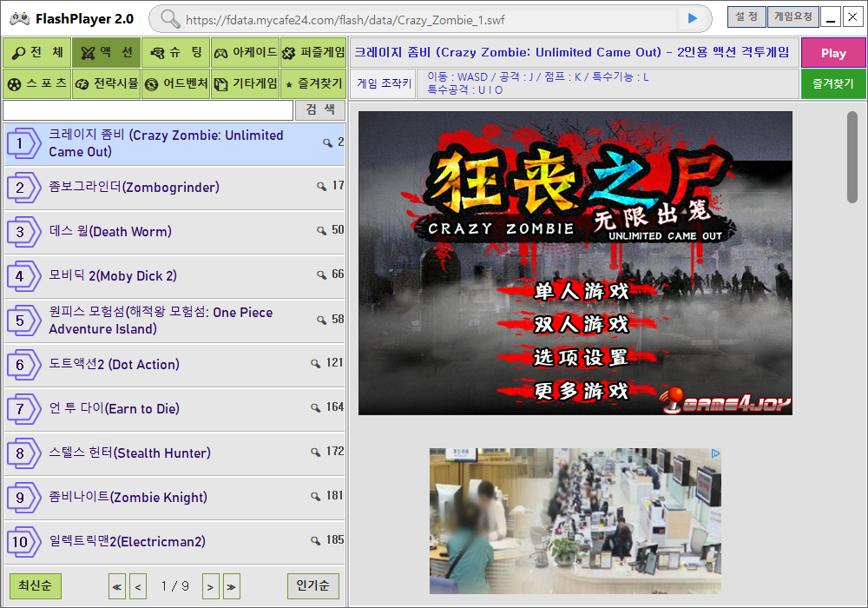This screenshot has width=868, height=608.
Task: Open the 게임요청 game request button
Action: click(x=792, y=17)
